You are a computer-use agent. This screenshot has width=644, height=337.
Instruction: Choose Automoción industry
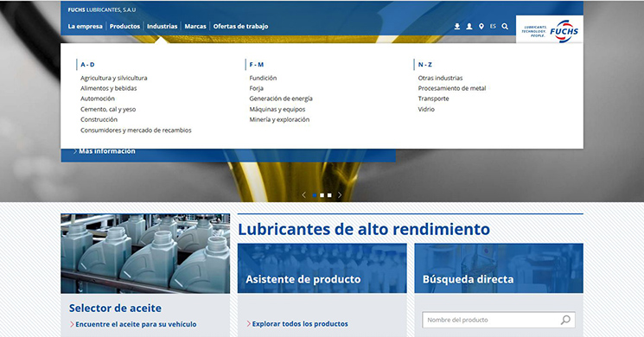click(x=98, y=99)
